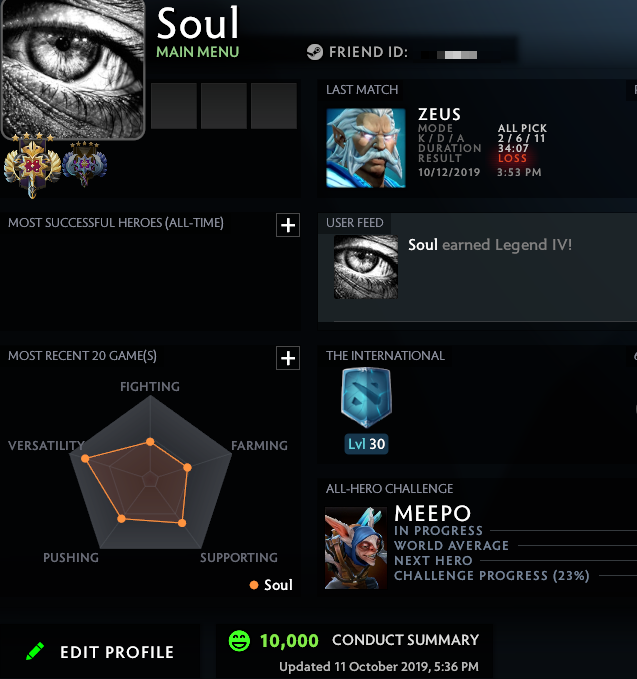Click the orange Soul legend dot
Image resolution: width=637 pixels, height=679 pixels.
tap(254, 585)
